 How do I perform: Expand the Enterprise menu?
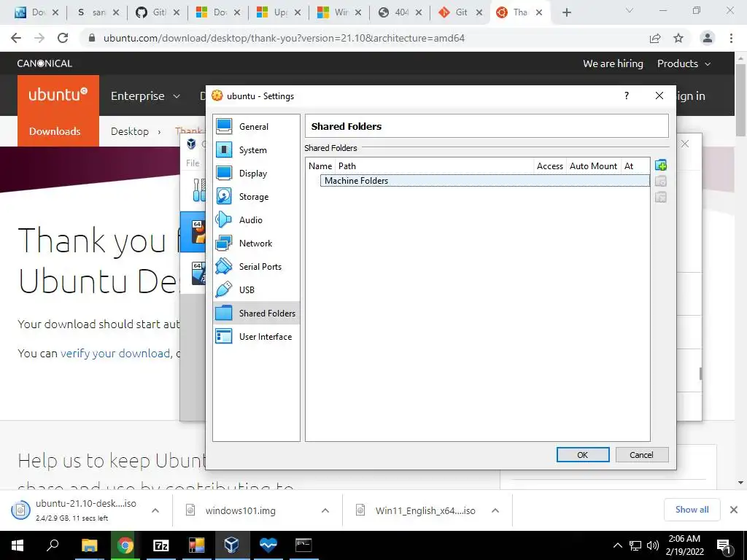145,96
